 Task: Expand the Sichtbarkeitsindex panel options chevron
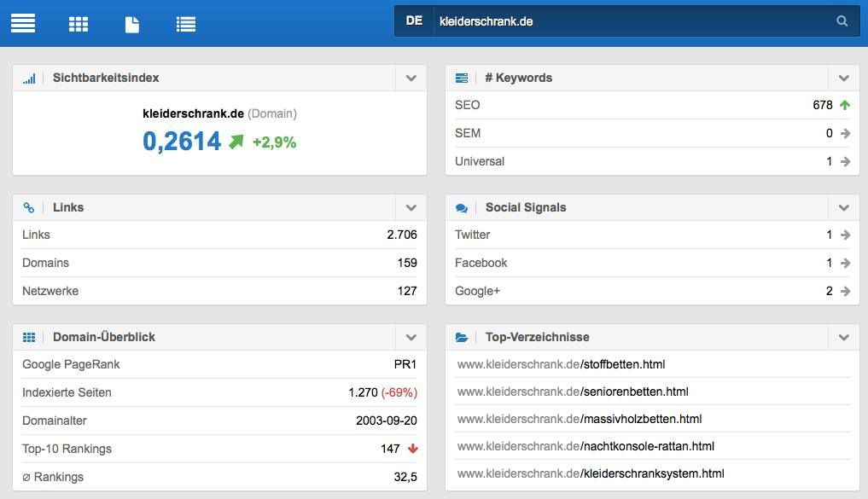click(x=411, y=78)
